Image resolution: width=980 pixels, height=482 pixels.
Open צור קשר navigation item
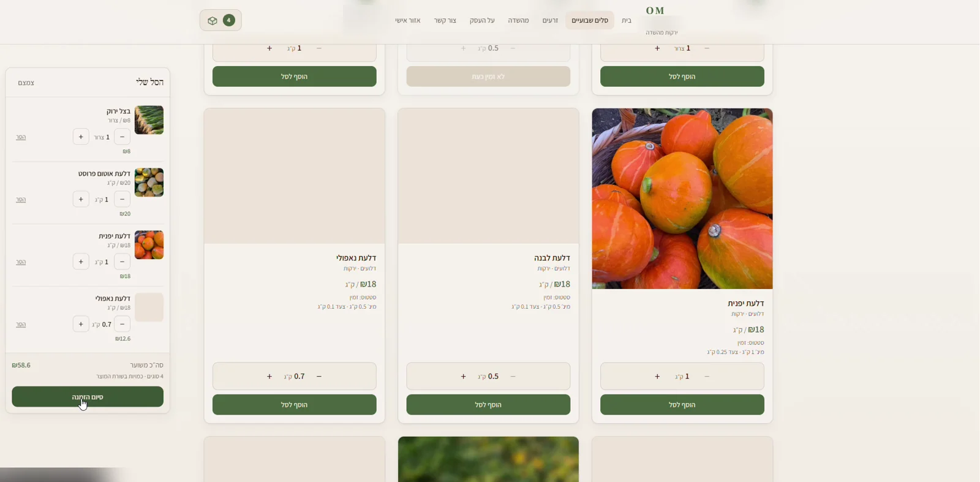tap(445, 20)
